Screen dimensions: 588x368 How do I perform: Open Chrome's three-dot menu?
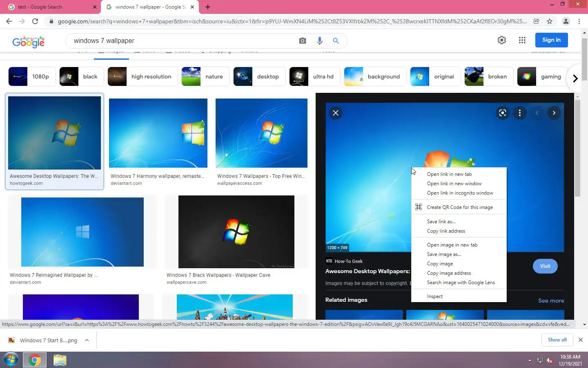579,21
